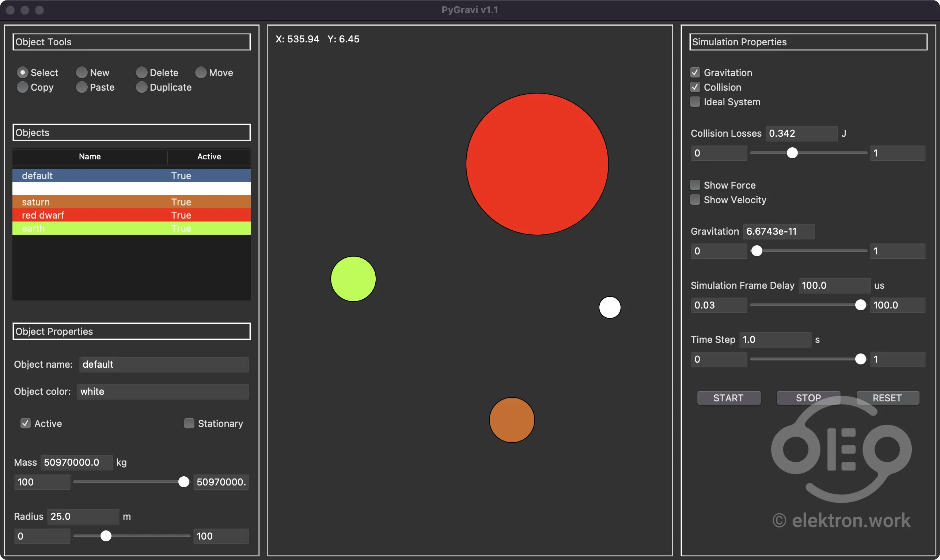This screenshot has width=940, height=560.
Task: Enable the Ideal System checkbox
Action: (695, 102)
